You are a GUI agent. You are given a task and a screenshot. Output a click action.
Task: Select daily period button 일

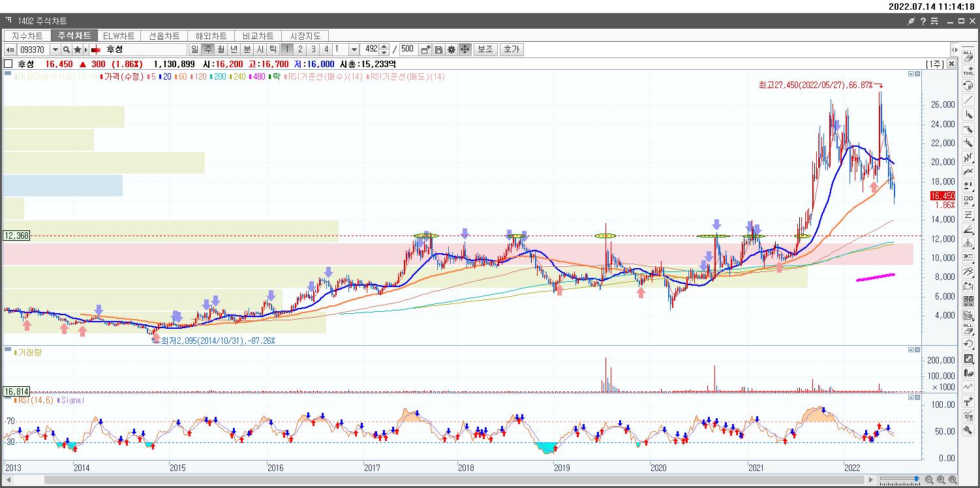194,49
